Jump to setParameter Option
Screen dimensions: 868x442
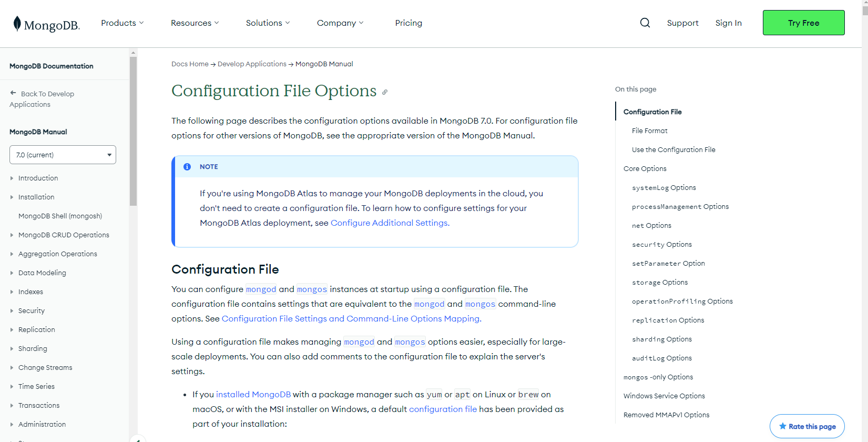[x=668, y=264]
